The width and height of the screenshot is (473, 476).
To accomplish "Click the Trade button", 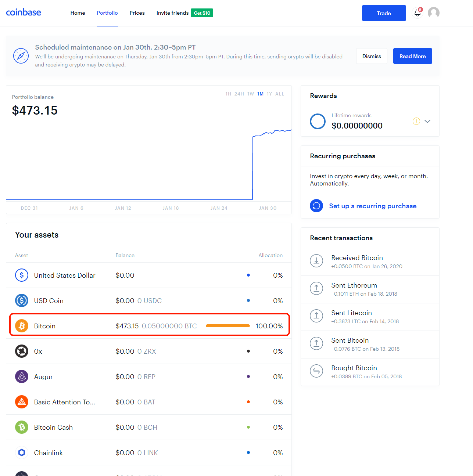I will (x=384, y=13).
